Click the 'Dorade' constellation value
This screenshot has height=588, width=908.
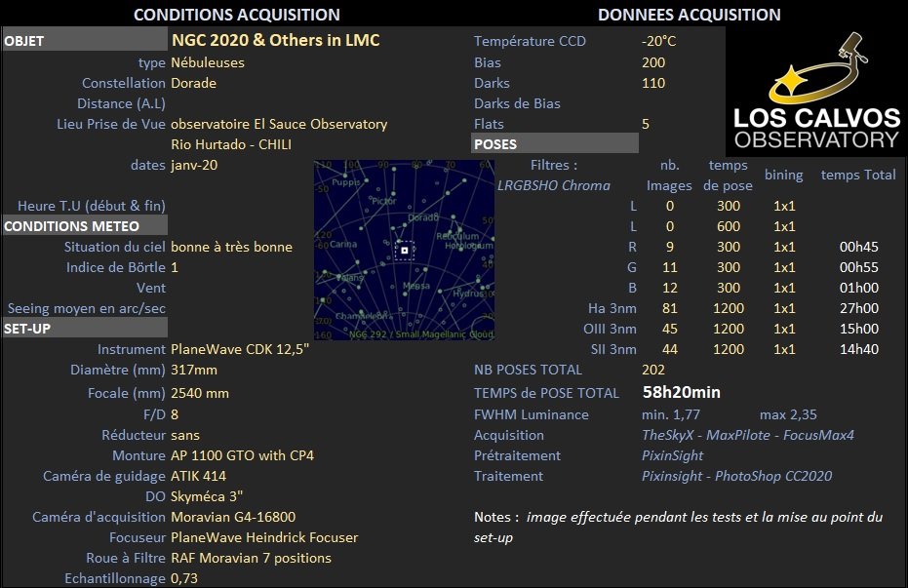click(x=193, y=83)
